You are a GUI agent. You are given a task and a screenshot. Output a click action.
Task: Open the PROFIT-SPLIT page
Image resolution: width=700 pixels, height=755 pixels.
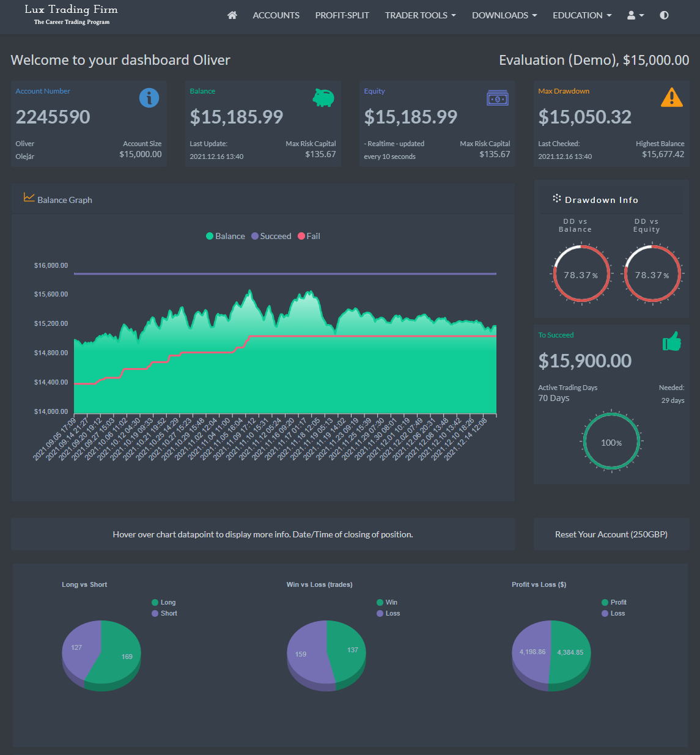342,15
